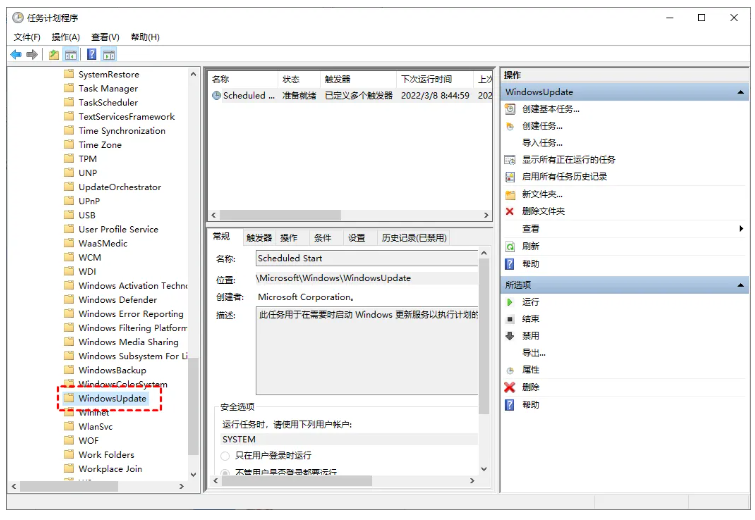
Task: Select the WaaSMedic folder
Action: [x=103, y=243]
